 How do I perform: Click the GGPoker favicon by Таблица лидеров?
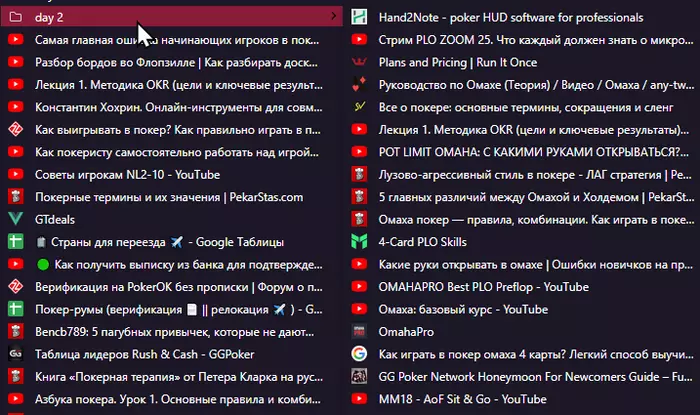pyautogui.click(x=16, y=354)
